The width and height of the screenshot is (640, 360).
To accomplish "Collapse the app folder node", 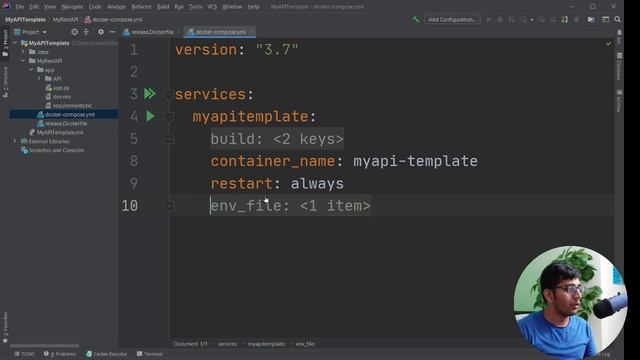I will [32, 70].
